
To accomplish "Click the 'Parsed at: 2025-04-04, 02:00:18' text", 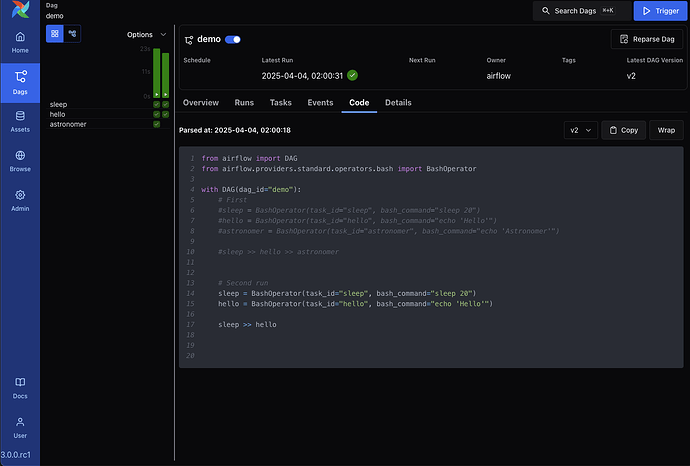I will (x=235, y=130).
